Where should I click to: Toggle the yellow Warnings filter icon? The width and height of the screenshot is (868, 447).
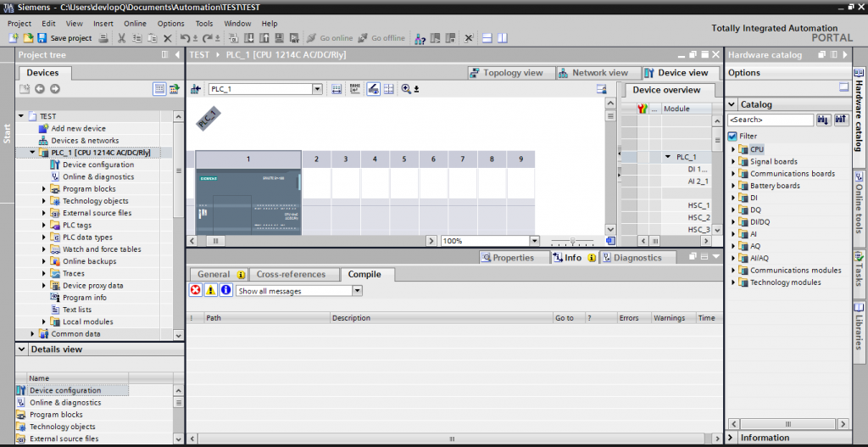click(211, 290)
